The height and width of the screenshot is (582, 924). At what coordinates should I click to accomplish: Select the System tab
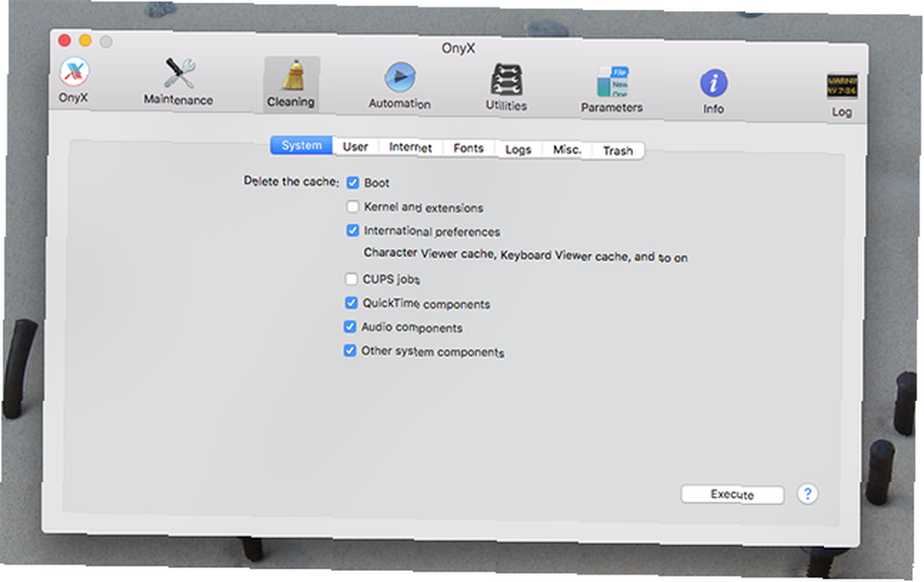tap(301, 146)
